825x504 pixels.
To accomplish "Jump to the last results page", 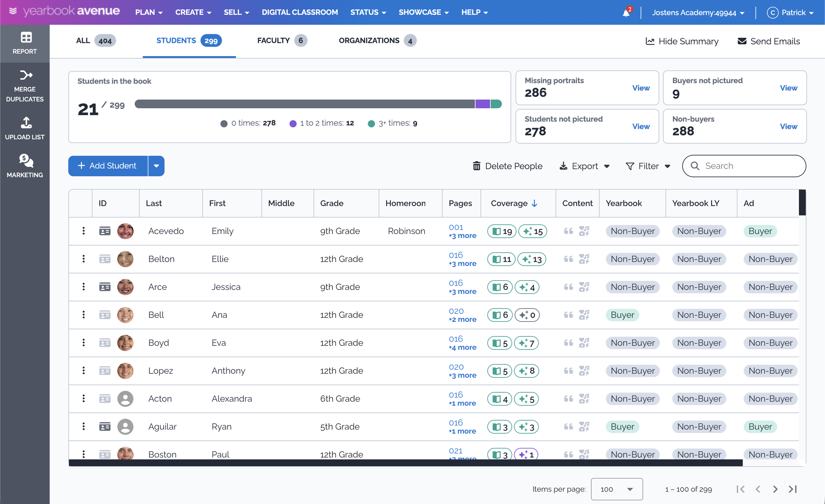I will [793, 489].
